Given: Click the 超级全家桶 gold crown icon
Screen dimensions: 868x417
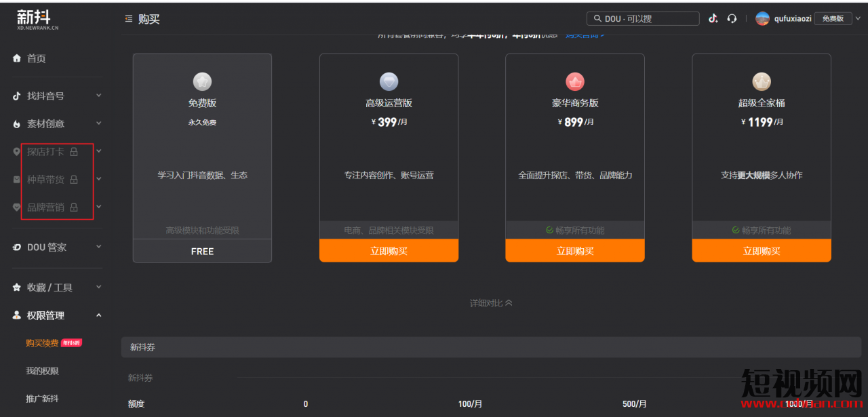Looking at the screenshot, I should [762, 82].
